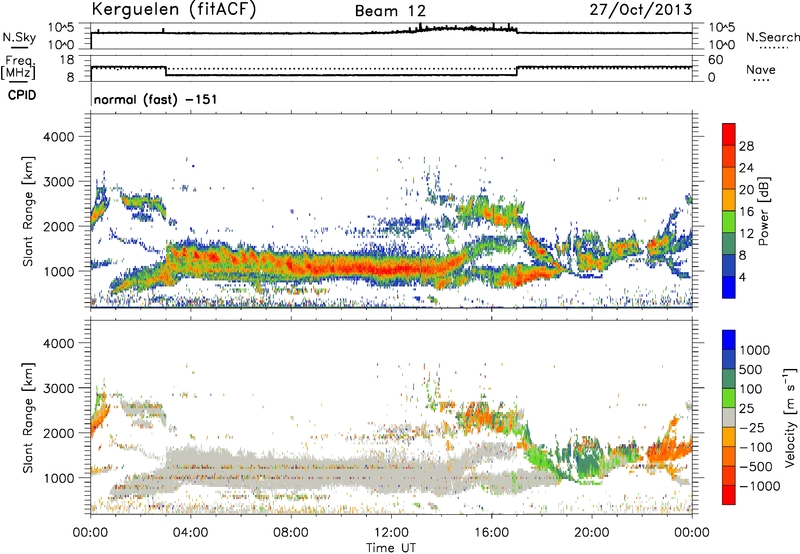Viewport: 800px width, 554px height.
Task: Pick the gray velocity colorbar segment
Action: pyautogui.click(x=729, y=418)
